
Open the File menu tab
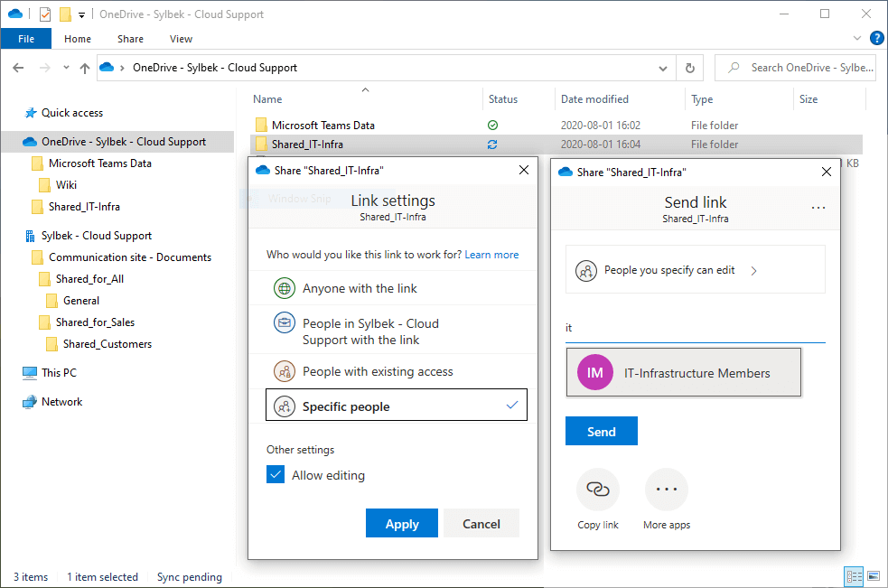tap(26, 39)
